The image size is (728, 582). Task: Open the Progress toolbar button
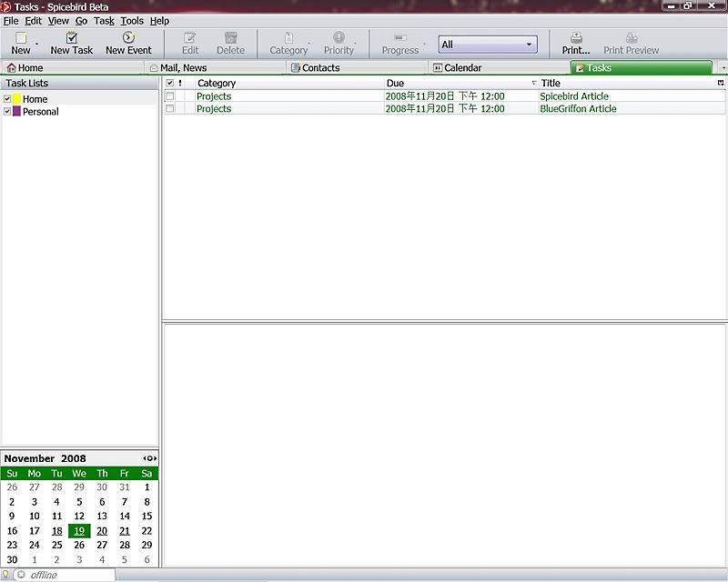click(399, 43)
